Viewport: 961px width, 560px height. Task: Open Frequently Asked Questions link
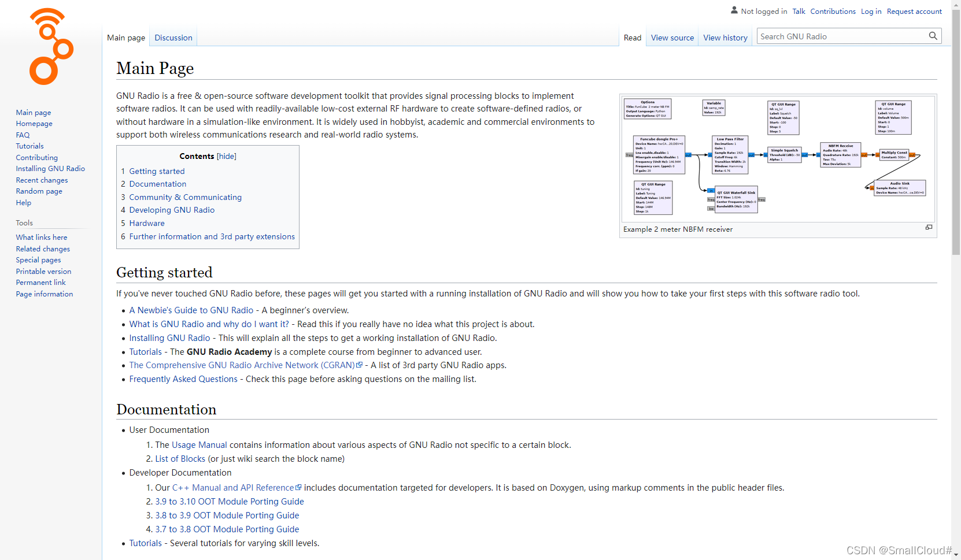(183, 379)
